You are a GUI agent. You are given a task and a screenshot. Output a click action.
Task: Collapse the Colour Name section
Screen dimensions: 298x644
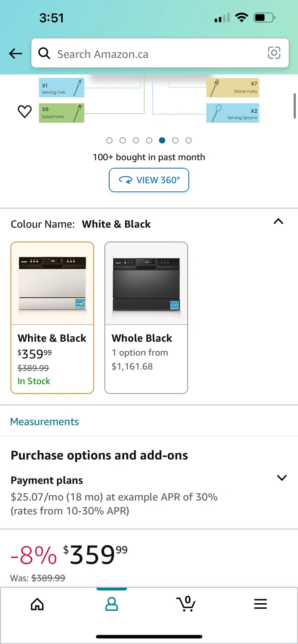[278, 221]
